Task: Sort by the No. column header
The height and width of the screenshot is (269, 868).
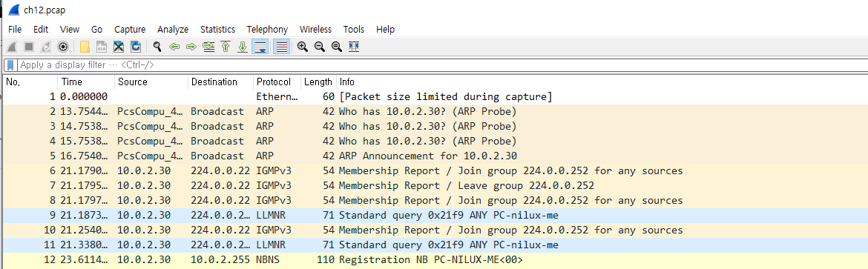Action: tap(30, 82)
